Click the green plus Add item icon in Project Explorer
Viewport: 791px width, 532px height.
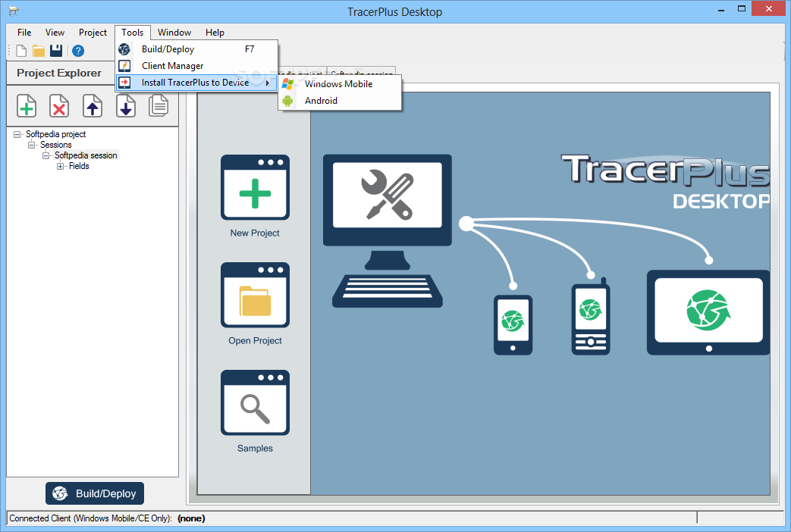click(27, 106)
